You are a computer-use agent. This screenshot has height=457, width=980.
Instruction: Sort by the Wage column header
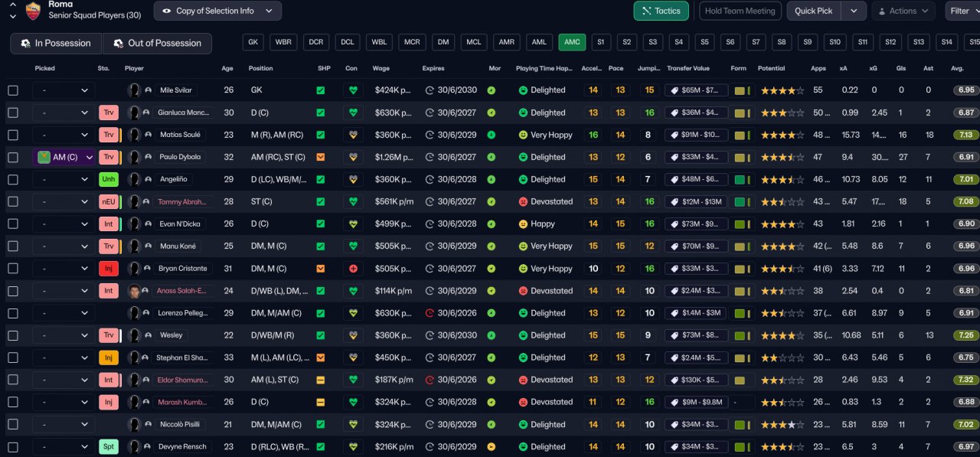coord(381,68)
